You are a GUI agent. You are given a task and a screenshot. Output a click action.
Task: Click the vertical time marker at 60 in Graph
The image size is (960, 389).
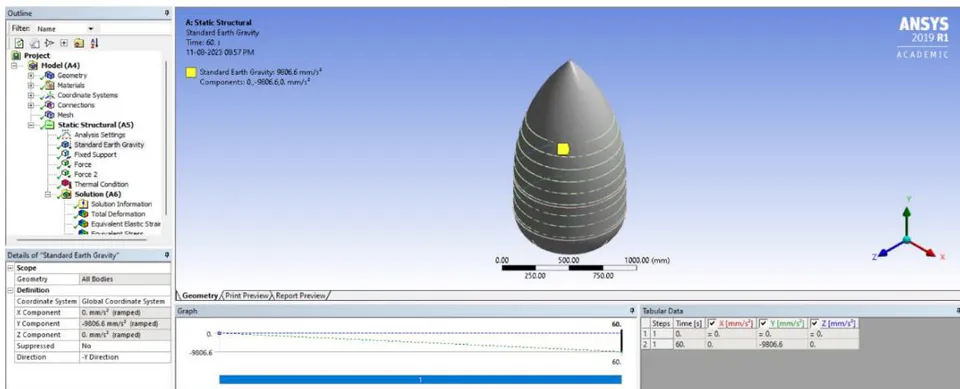pos(621,341)
